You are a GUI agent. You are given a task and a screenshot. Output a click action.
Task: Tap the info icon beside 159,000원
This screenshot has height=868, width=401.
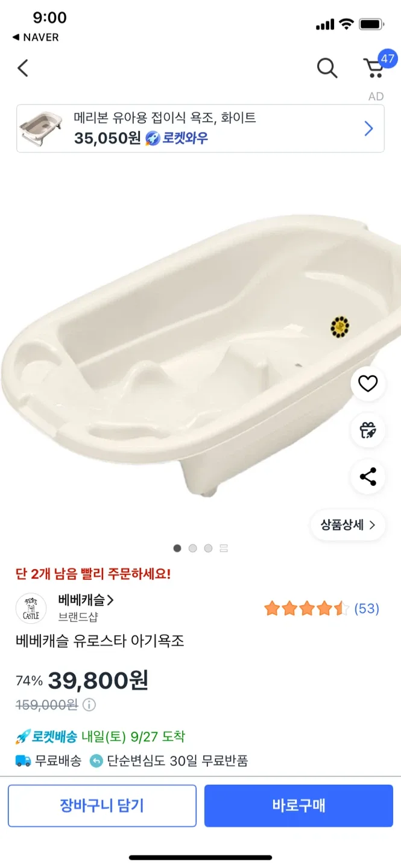pyautogui.click(x=89, y=705)
